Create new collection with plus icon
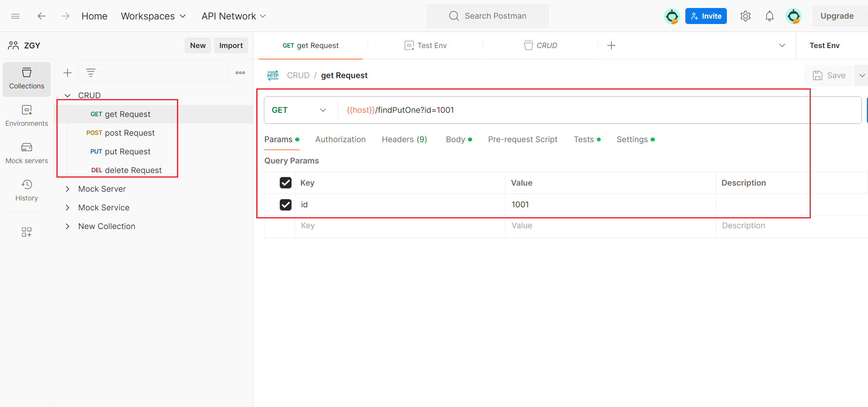 click(x=68, y=73)
